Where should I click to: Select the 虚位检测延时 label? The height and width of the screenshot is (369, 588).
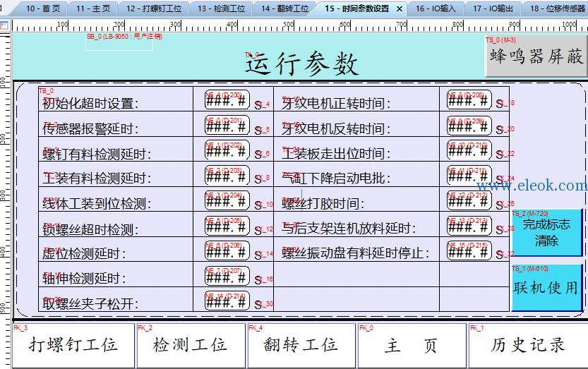tap(84, 253)
